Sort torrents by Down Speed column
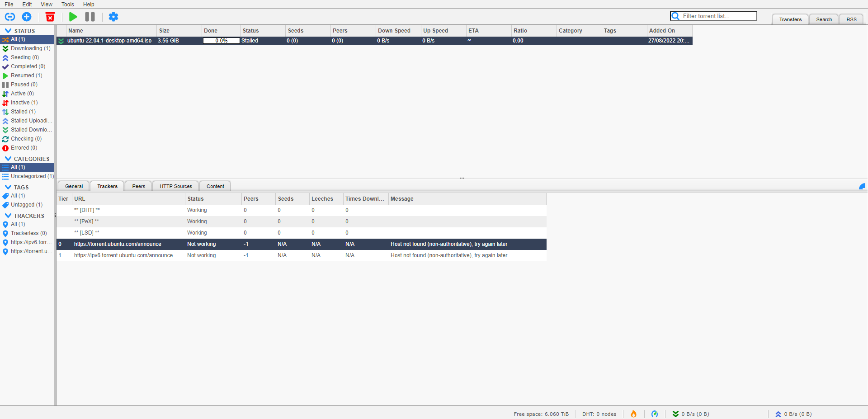Viewport: 868px width, 419px height. pos(398,31)
